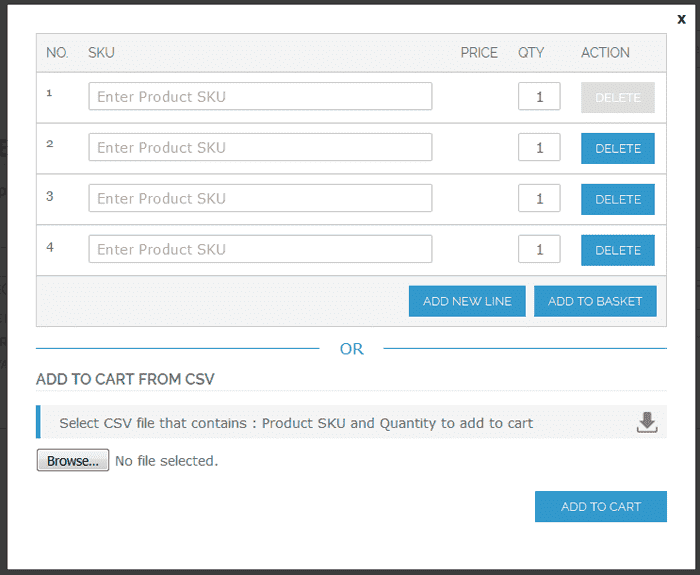Select the row 4 Product SKU input
Screen dimensions: 700x575
[260, 250]
